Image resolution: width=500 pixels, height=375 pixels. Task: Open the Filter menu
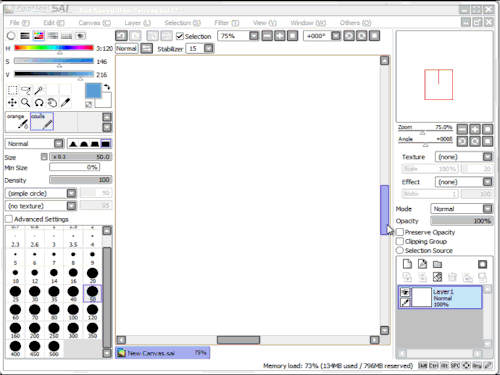[227, 23]
